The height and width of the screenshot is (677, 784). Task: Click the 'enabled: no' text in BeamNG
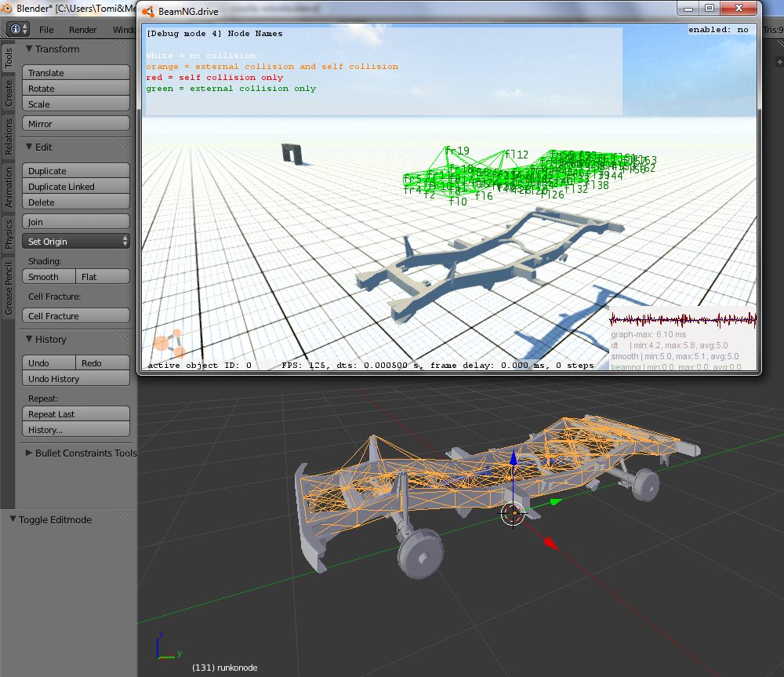click(718, 30)
